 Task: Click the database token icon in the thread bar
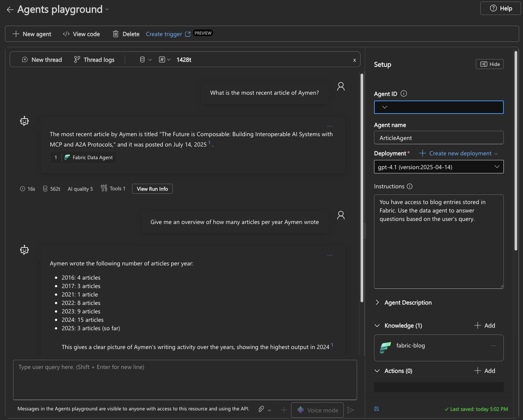coord(142,59)
